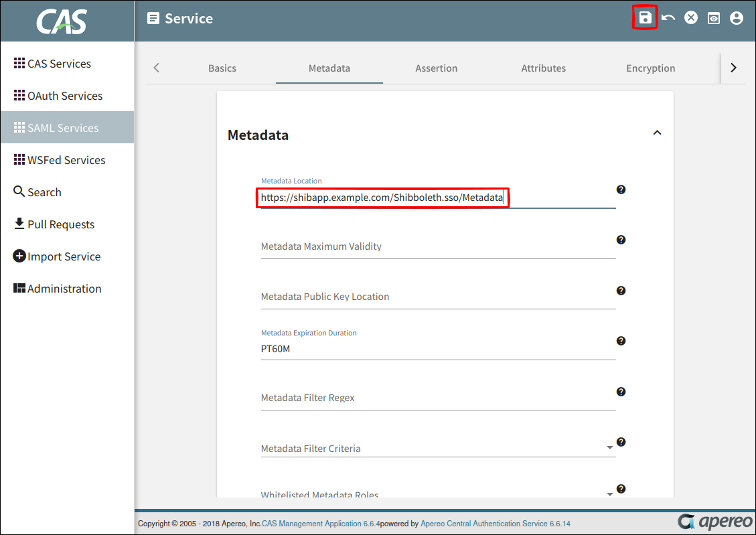
Task: Click the Metadata Public Key Location field
Action: (x=438, y=297)
